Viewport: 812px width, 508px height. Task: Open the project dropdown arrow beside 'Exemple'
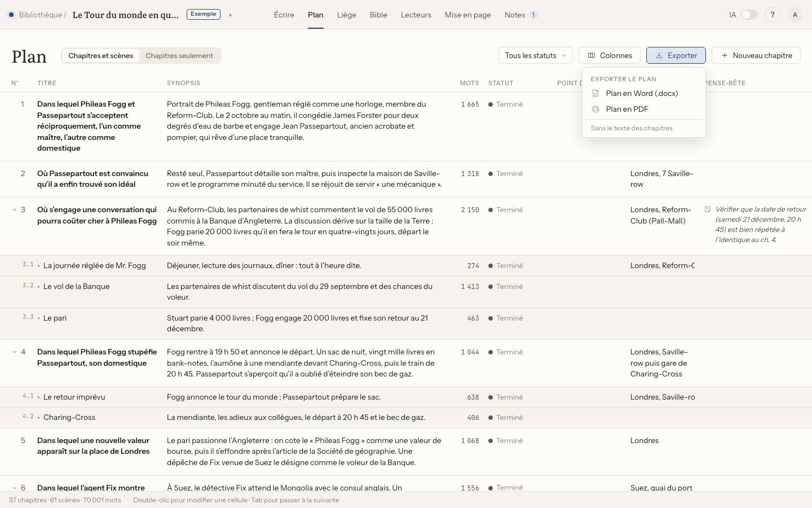(x=230, y=15)
